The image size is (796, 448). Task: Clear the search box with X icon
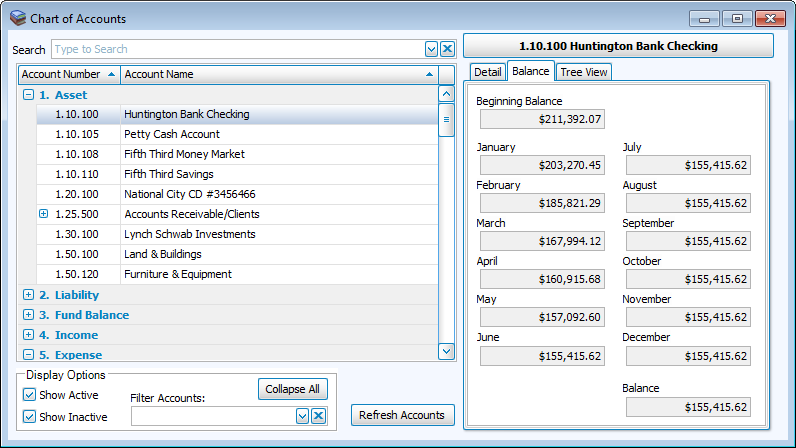(x=447, y=49)
